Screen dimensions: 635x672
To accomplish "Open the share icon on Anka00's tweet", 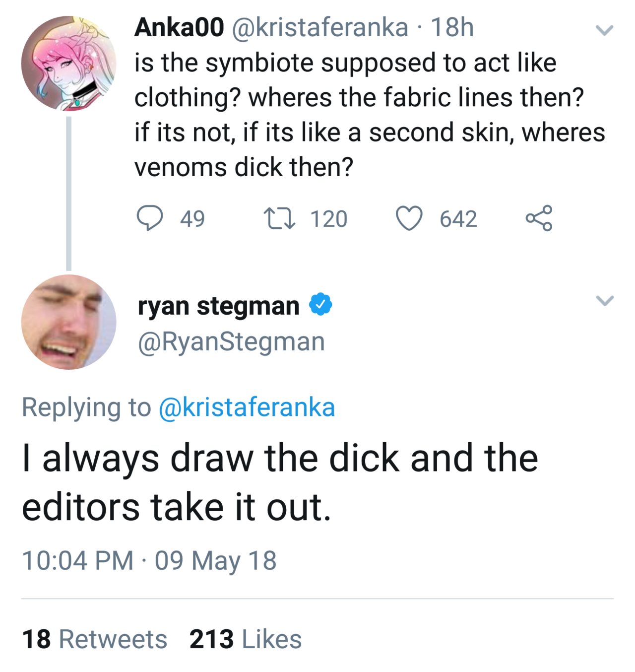I will (x=539, y=218).
